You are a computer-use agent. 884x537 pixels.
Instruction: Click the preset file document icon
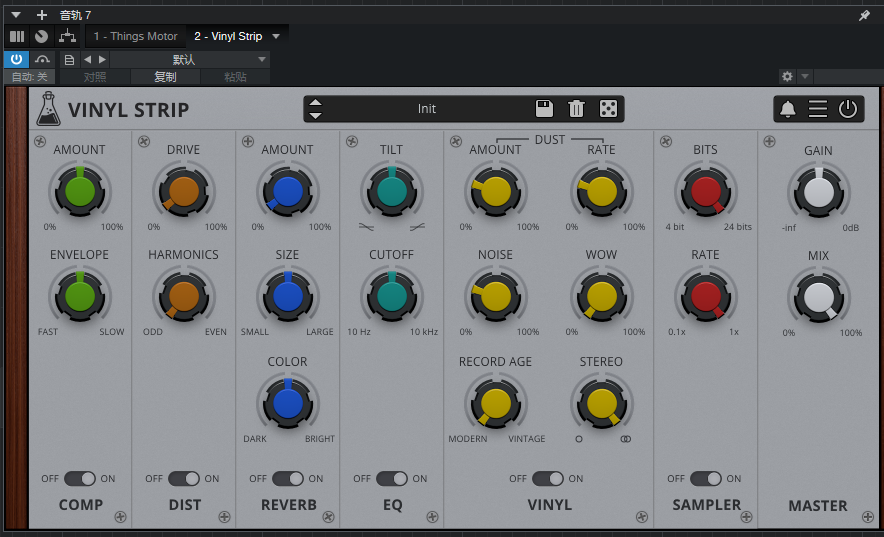(x=69, y=60)
